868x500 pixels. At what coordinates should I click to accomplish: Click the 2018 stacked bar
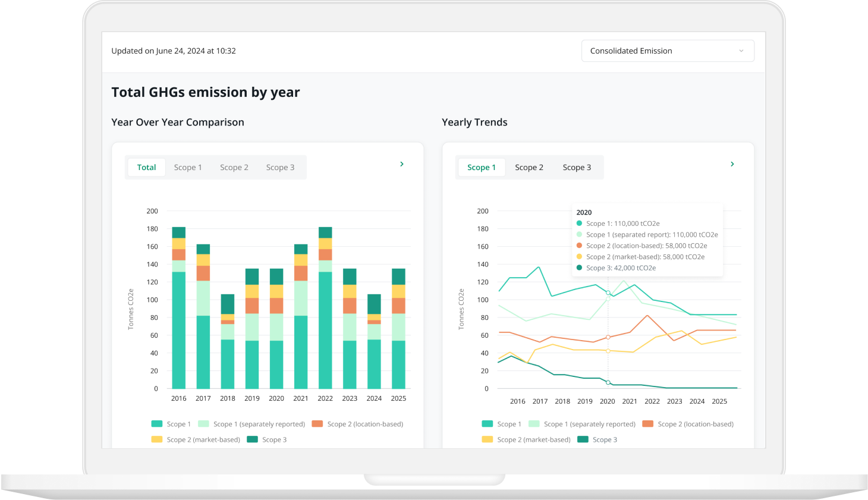click(x=228, y=342)
